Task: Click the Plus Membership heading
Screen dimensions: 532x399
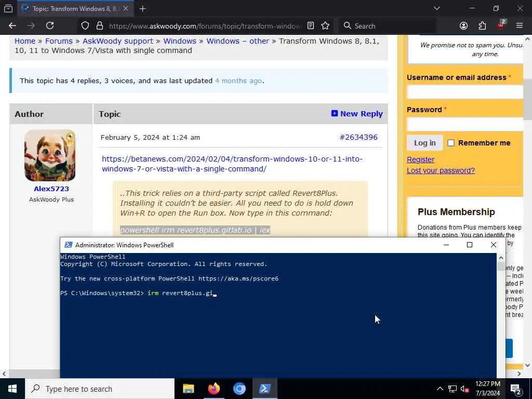Action: [456, 212]
